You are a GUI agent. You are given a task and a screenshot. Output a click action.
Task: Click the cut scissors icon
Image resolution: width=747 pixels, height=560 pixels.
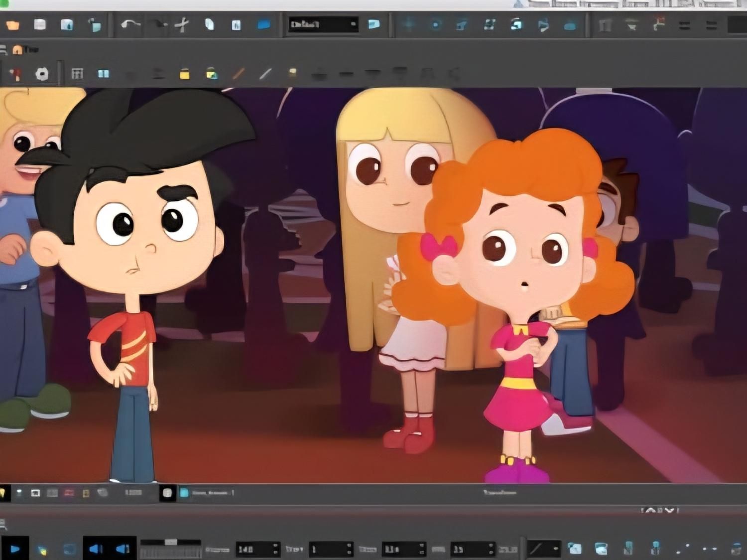click(x=183, y=24)
